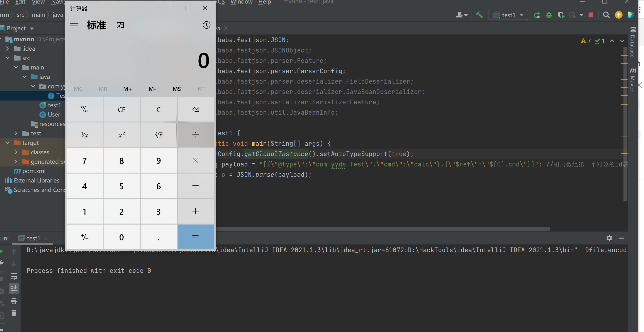The height and width of the screenshot is (332, 644).
Task: Toggle the calculator hamburger menu
Action: pos(74,24)
